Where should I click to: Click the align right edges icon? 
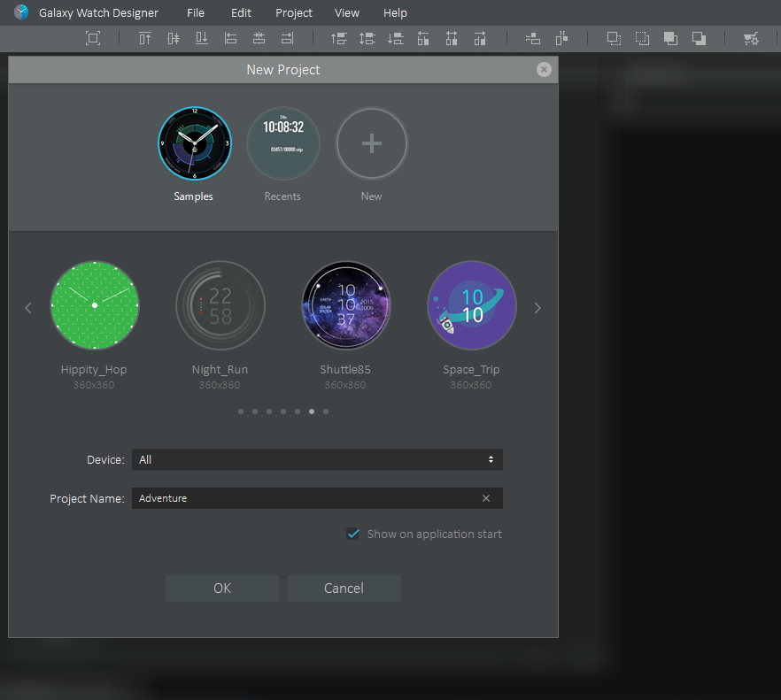(288, 38)
